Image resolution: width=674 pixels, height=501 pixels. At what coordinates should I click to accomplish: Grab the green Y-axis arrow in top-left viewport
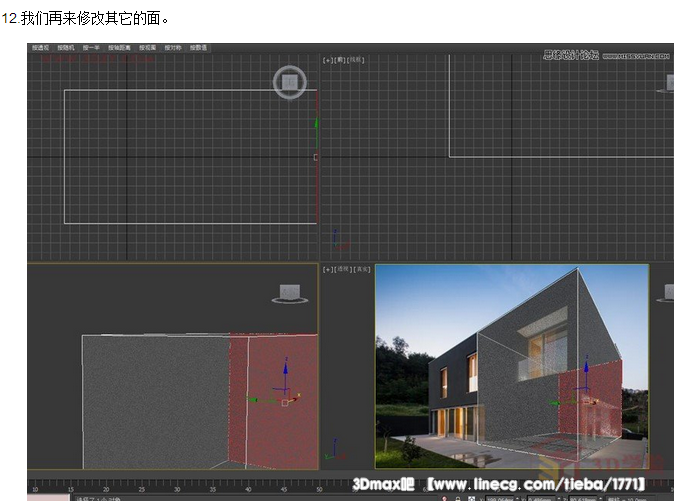[317, 125]
